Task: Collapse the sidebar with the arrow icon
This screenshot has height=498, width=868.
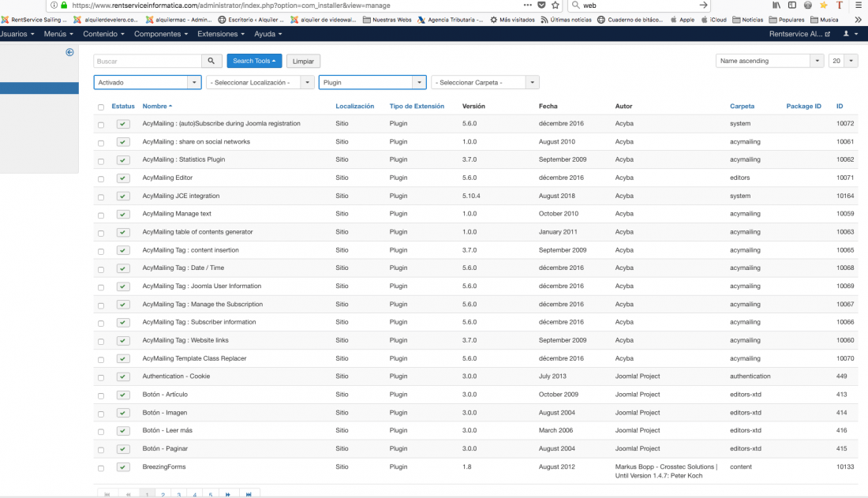Action: [x=69, y=52]
